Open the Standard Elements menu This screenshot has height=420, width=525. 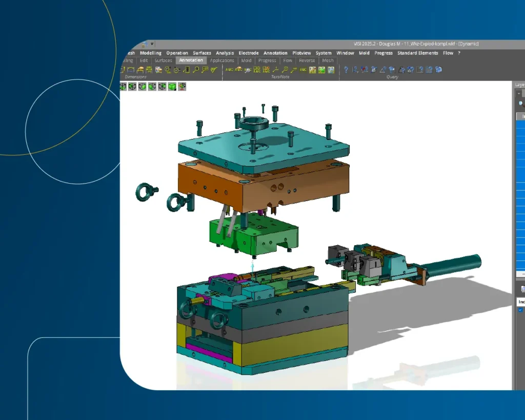[x=417, y=53]
